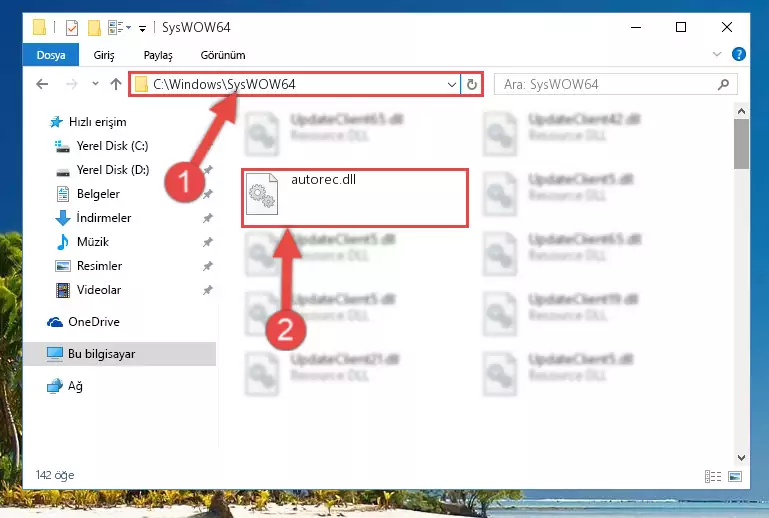The width and height of the screenshot is (769, 518).
Task: Go up one folder level arrow
Action: coord(116,84)
